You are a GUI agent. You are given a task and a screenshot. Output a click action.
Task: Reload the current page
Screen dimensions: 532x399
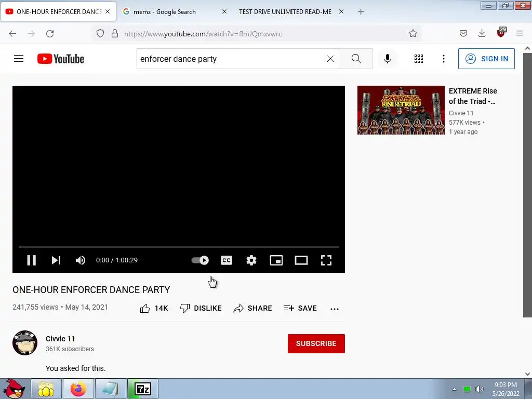[50, 34]
